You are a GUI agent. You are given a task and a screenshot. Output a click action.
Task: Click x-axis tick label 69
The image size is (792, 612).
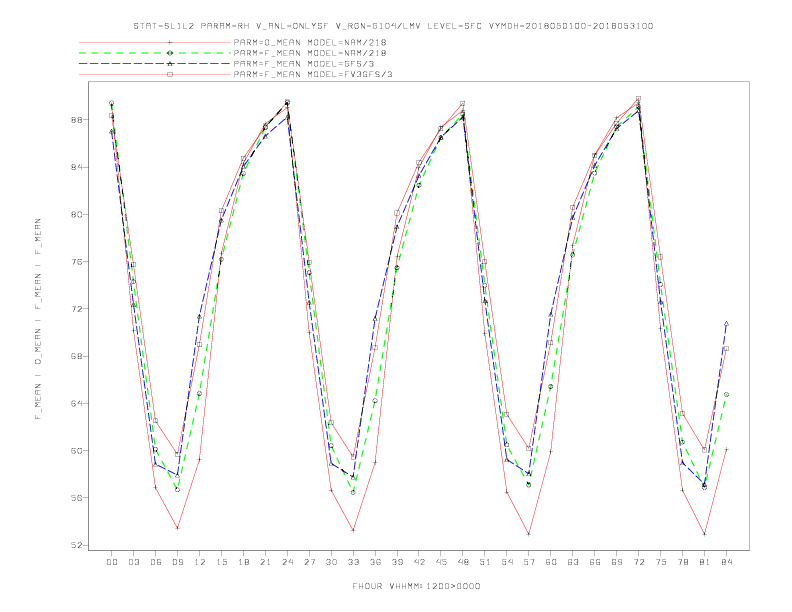coord(617,562)
